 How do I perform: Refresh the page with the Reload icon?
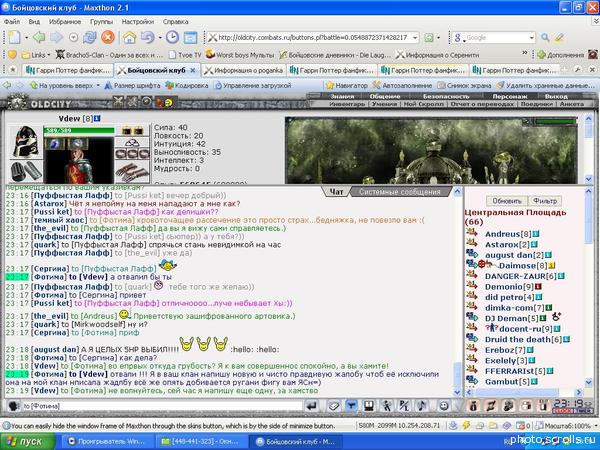click(90, 38)
